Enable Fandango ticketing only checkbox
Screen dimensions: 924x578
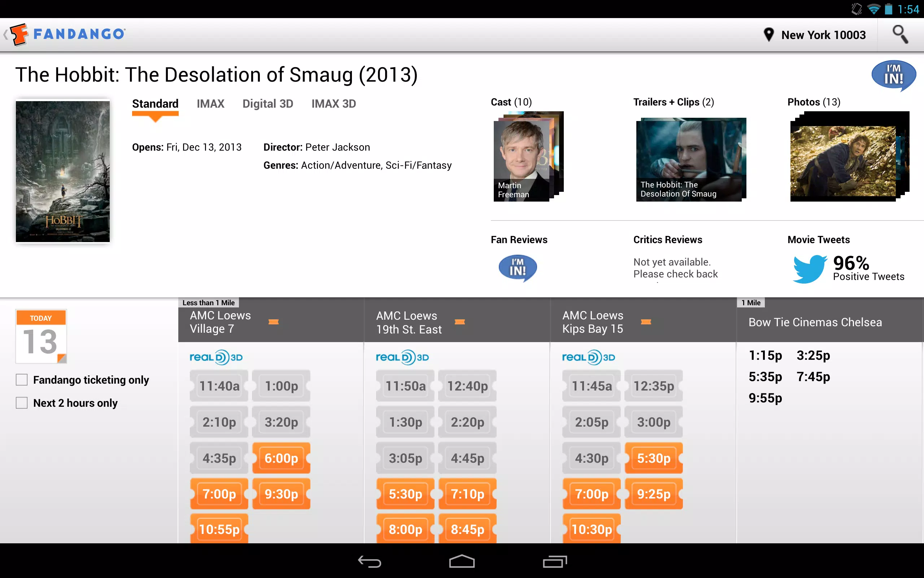pos(22,380)
